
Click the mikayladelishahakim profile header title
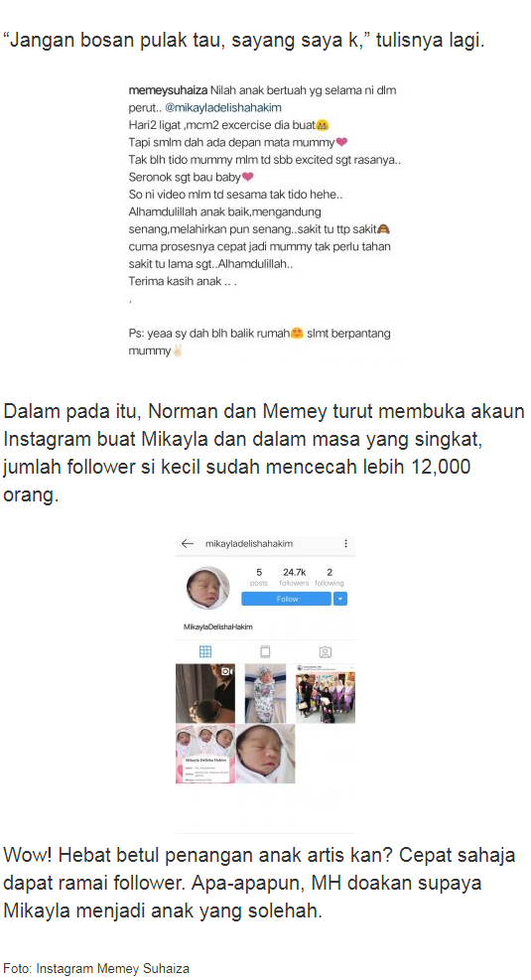pyautogui.click(x=249, y=544)
